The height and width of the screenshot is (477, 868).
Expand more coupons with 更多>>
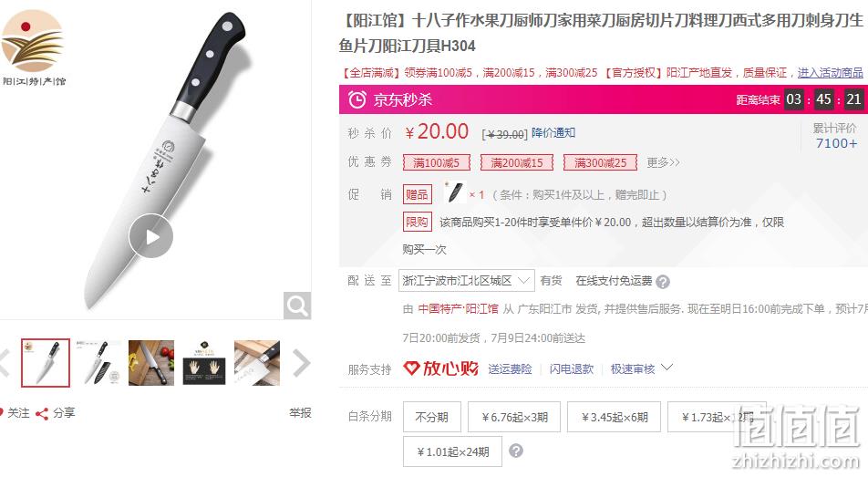[663, 163]
